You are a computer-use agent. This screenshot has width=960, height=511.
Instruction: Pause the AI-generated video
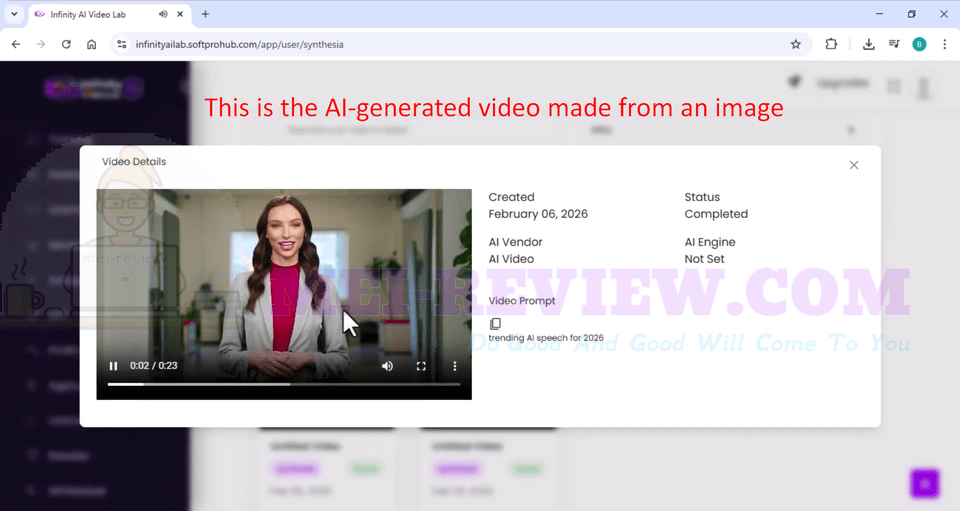113,366
